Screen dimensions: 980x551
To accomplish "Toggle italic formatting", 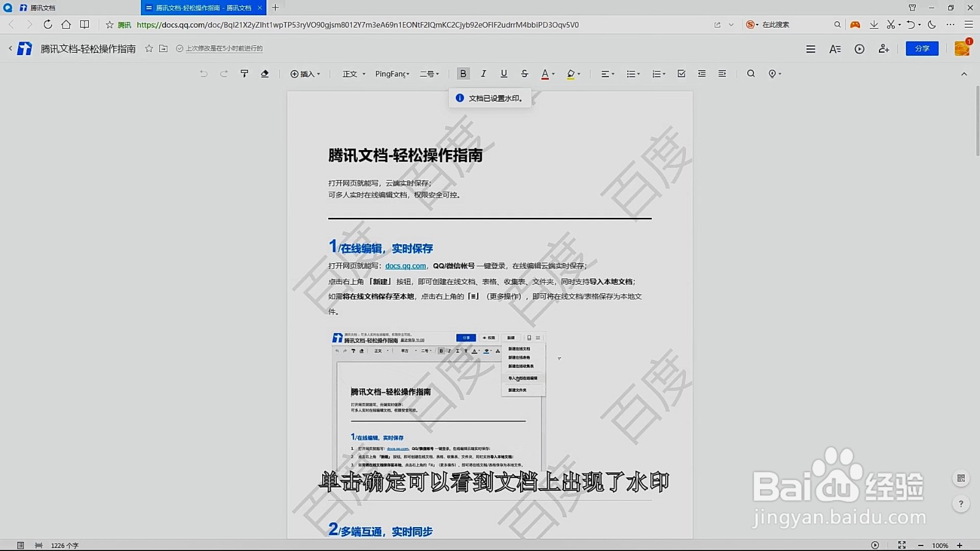I will [483, 73].
